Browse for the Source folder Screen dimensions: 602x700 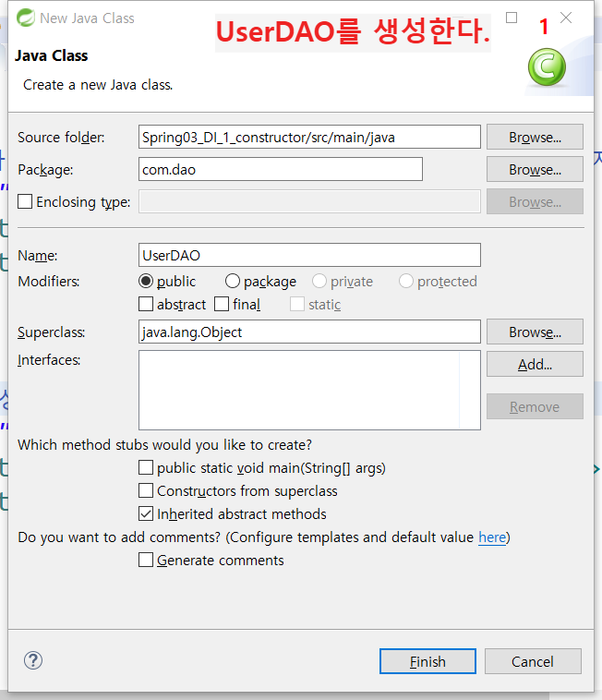click(535, 137)
